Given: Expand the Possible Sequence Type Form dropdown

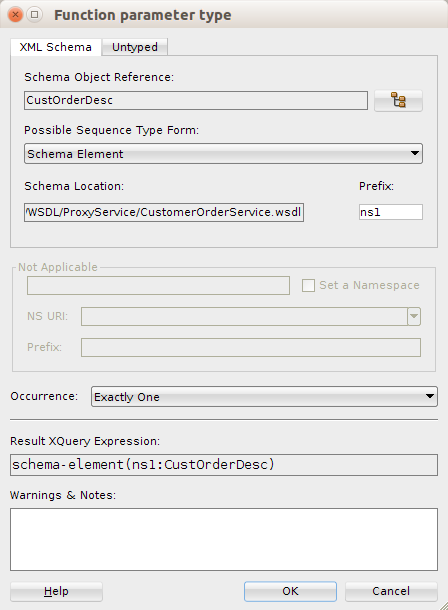Looking at the screenshot, I should pyautogui.click(x=223, y=154).
